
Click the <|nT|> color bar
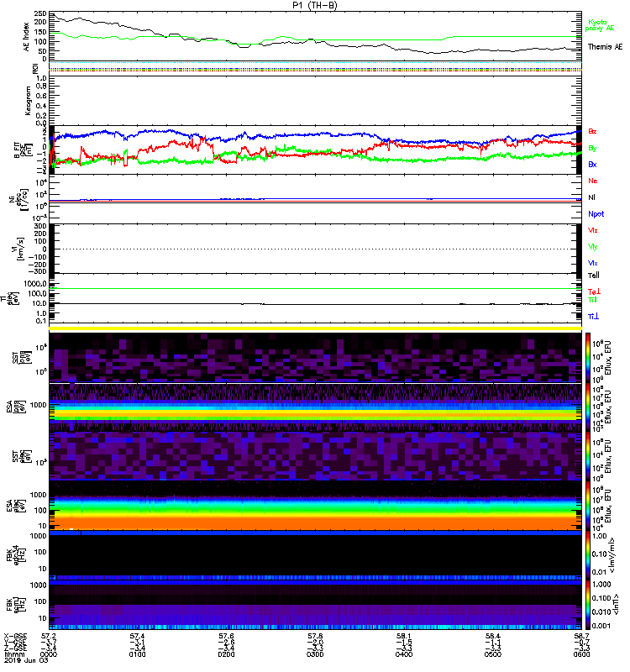pyautogui.click(x=588, y=605)
